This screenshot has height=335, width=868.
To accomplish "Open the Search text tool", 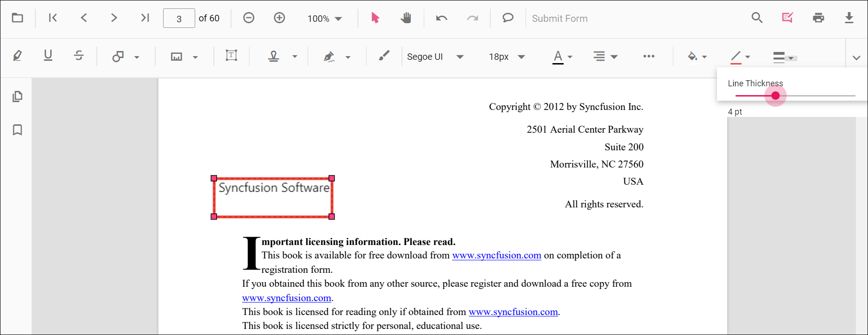I will click(757, 18).
